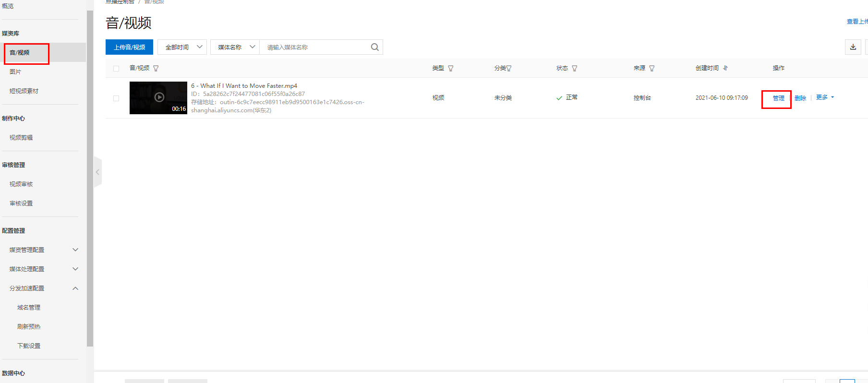Click the search magnifier icon
The height and width of the screenshot is (383, 868).
[x=374, y=47]
